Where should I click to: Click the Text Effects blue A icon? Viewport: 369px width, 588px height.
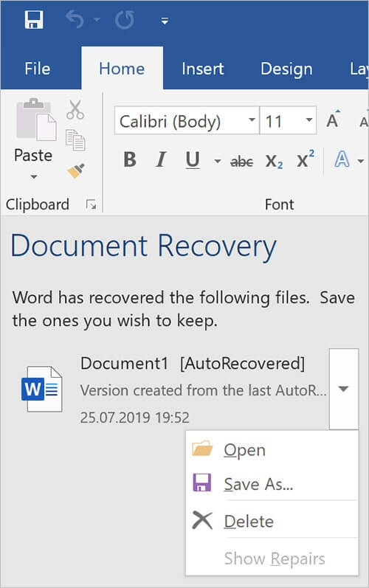[342, 160]
